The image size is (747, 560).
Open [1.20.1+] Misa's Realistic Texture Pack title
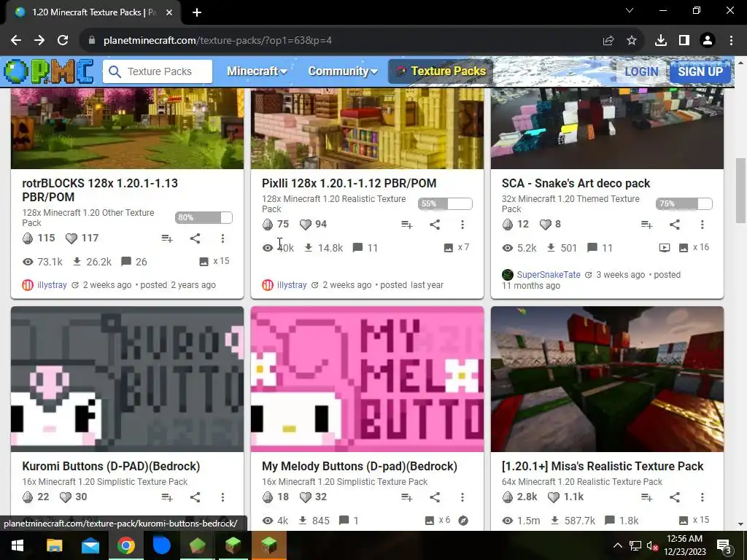click(x=603, y=466)
